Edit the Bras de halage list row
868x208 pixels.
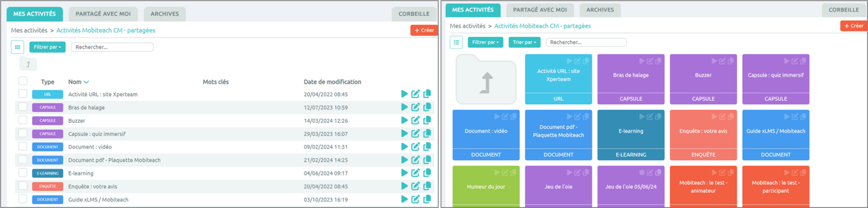coord(416,107)
